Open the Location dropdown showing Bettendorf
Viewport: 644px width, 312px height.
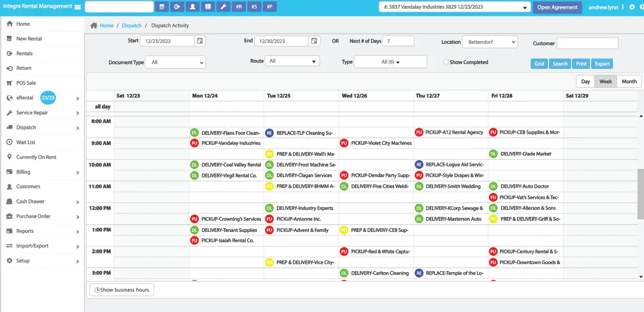click(x=490, y=42)
